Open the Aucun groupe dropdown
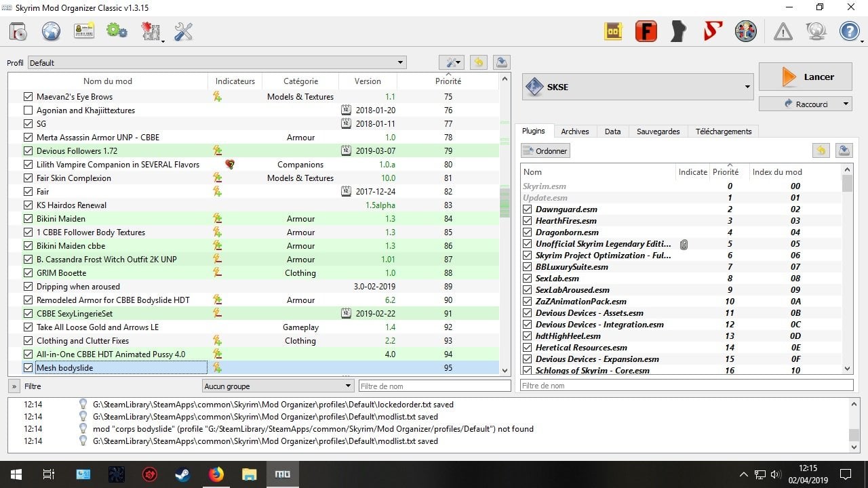The image size is (868, 488). point(278,386)
